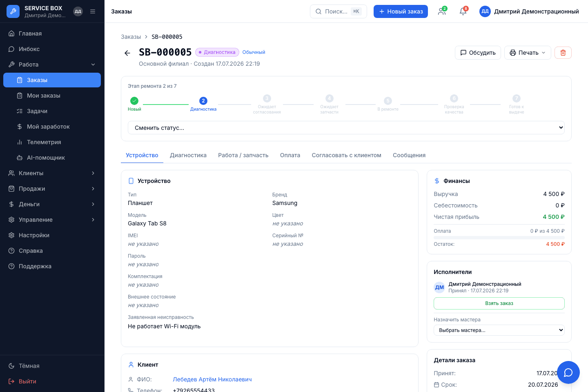The height and width of the screenshot is (392, 588).
Task: Toggle Тёмная theme
Action: (52, 366)
